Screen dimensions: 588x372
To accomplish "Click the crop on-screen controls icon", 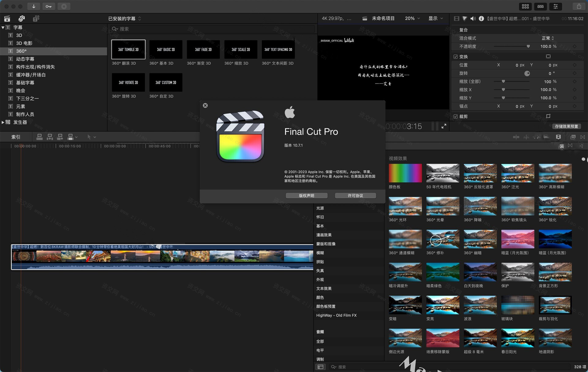I will [548, 116].
